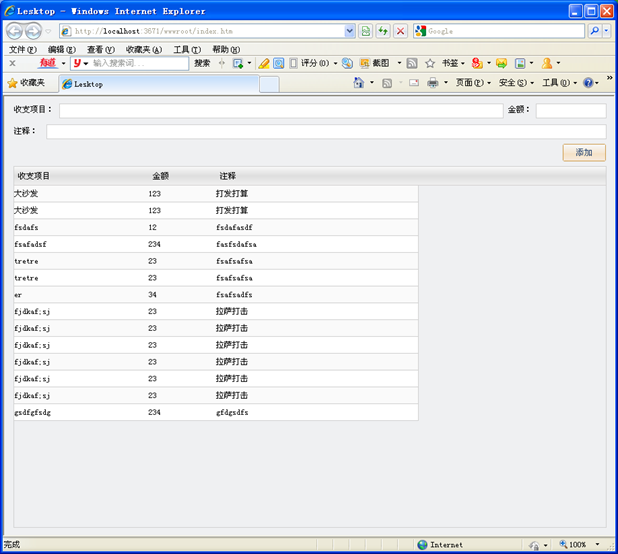This screenshot has width=618, height=554.
Task: Expand command bar overflow chevron
Action: click(x=609, y=78)
